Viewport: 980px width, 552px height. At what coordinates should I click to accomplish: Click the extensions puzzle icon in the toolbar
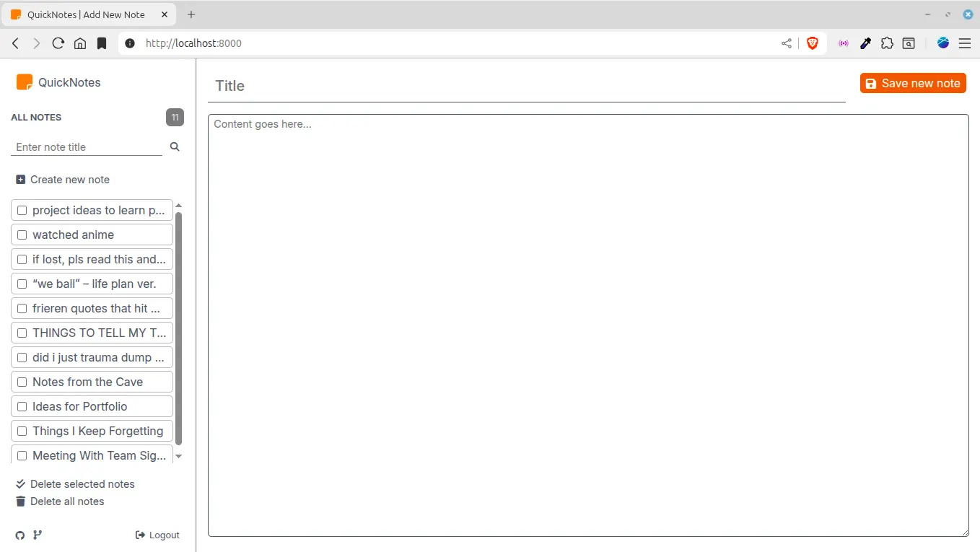coord(887,43)
